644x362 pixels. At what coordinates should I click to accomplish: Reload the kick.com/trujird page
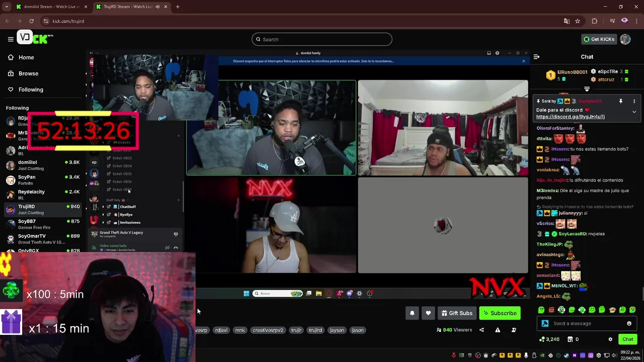point(31,21)
